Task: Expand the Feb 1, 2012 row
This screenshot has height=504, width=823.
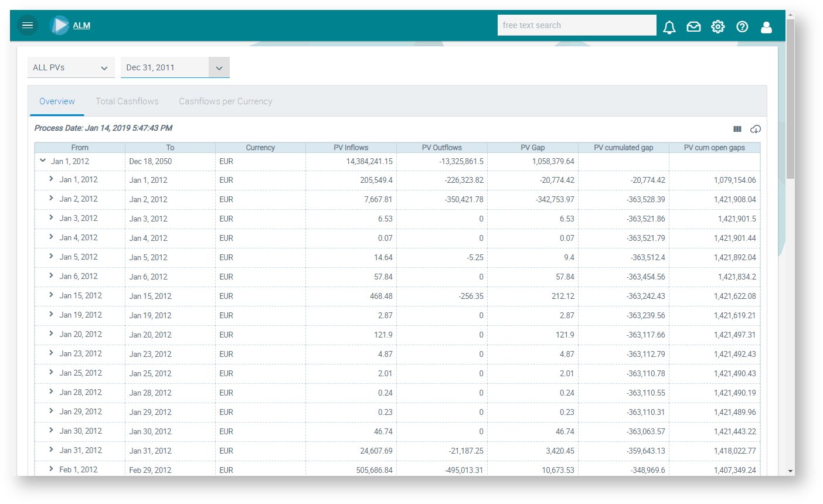Action: pos(52,469)
